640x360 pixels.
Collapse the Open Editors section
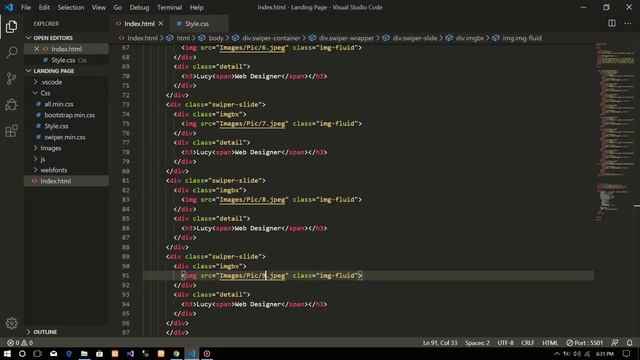[53, 38]
